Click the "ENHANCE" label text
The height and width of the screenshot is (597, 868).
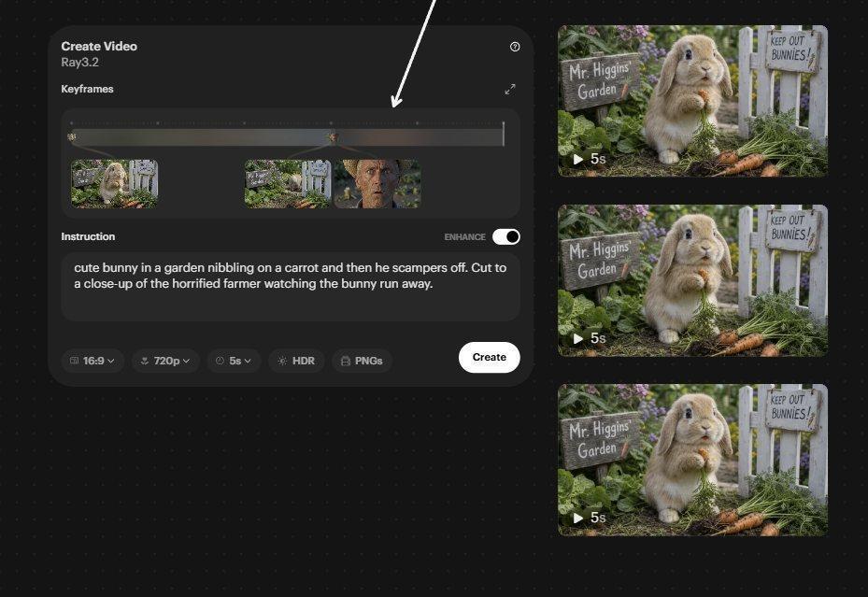point(465,237)
